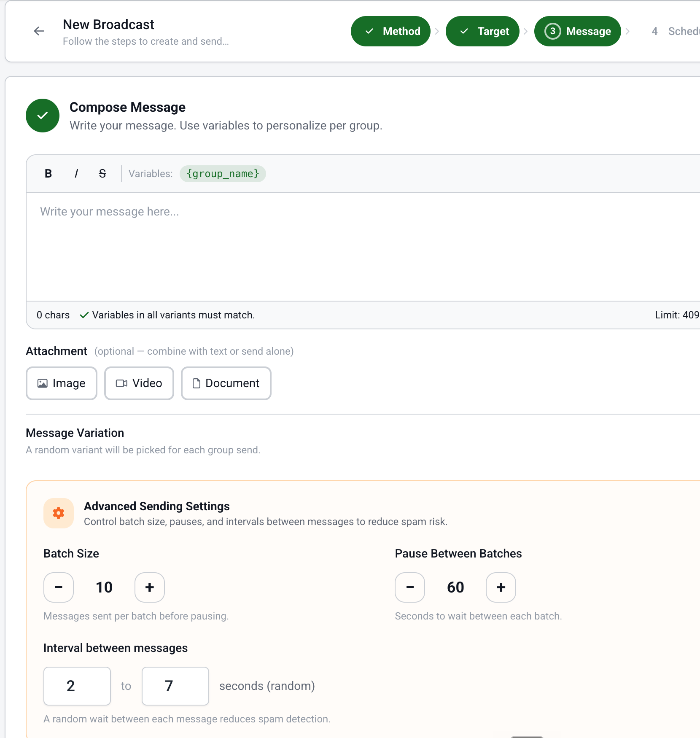This screenshot has height=738, width=700.
Task: Attach a Video
Action: click(139, 383)
